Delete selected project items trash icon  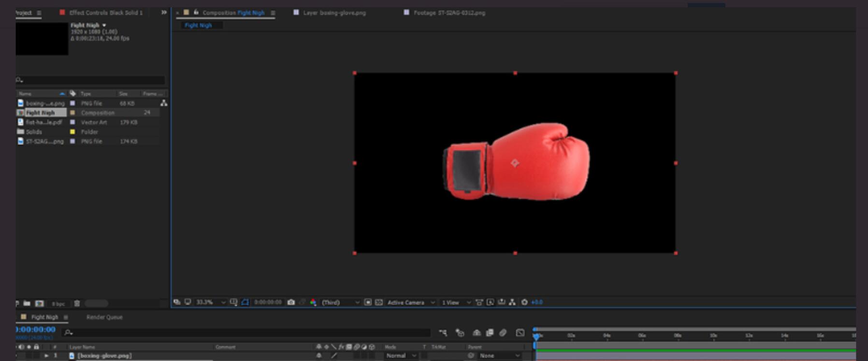click(x=77, y=303)
